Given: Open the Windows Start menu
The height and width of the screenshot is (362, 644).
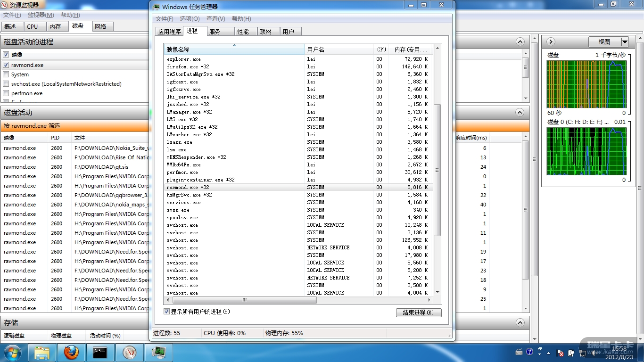Looking at the screenshot, I should 13,353.
